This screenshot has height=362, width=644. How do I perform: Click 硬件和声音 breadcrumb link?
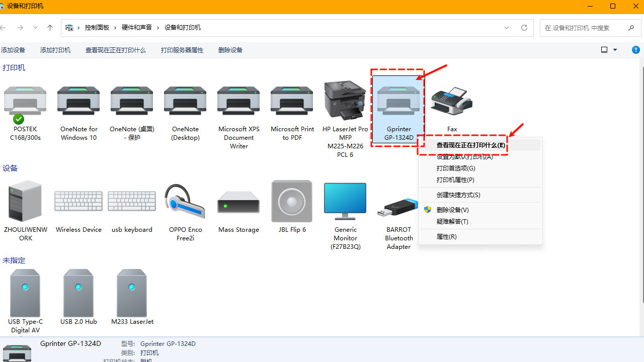137,28
